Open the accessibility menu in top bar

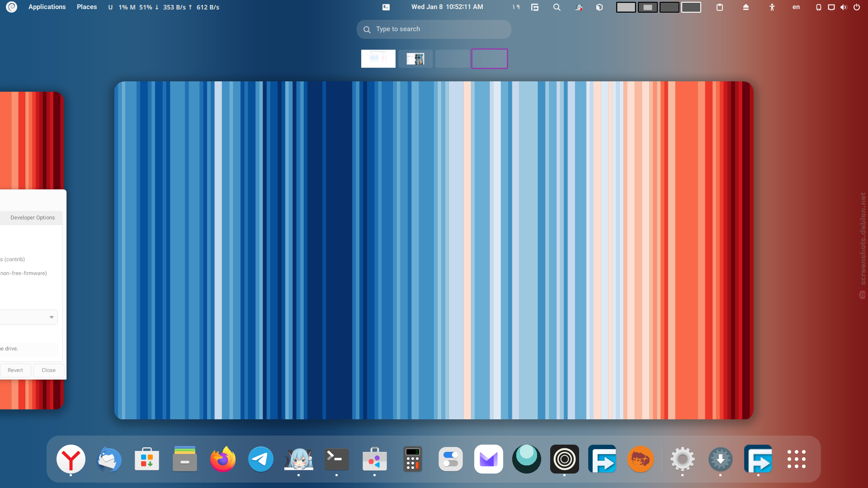tap(772, 7)
